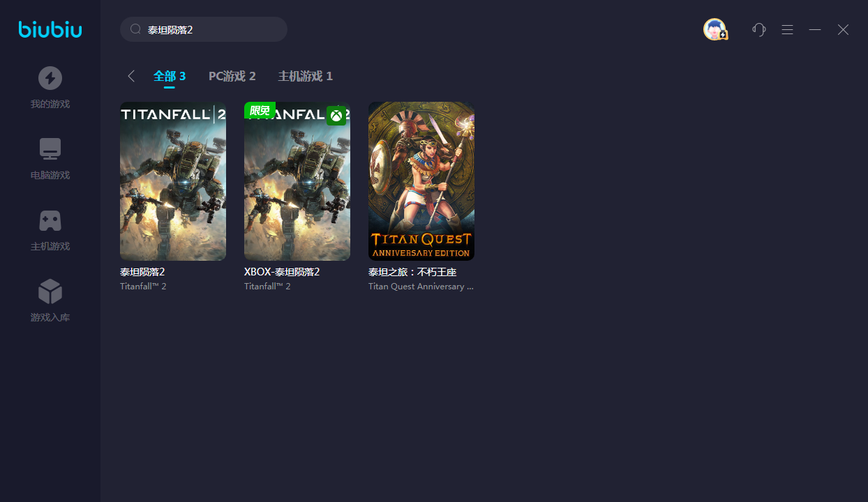Image resolution: width=868 pixels, height=502 pixels.
Task: Go back with the left arrow
Action: 131,76
